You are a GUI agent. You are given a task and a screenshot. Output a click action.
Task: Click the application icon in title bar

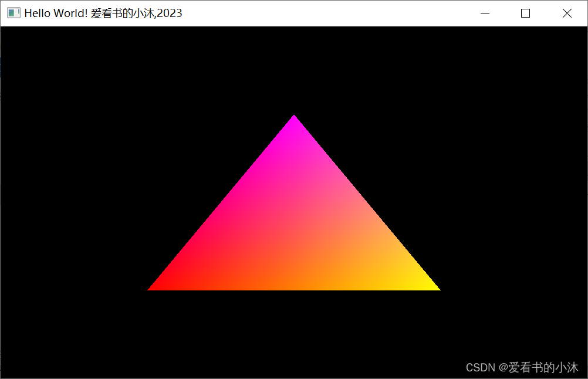click(13, 13)
